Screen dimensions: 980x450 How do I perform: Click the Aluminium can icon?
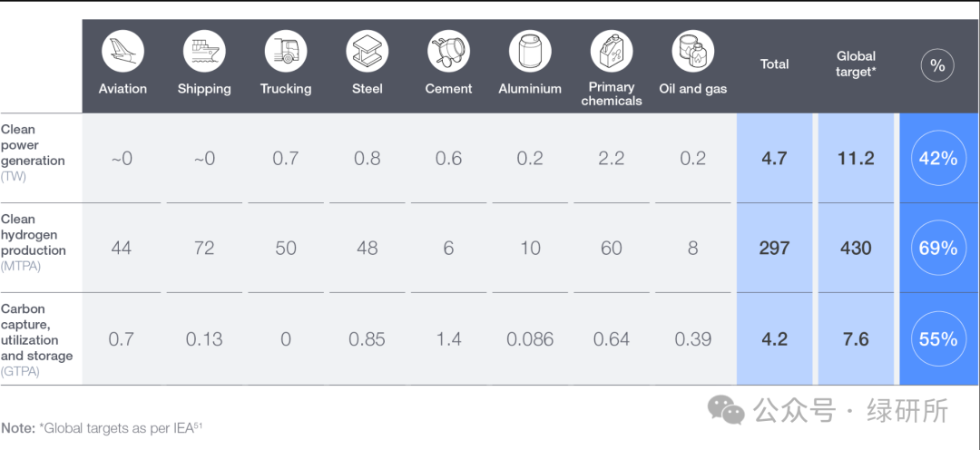coord(530,51)
